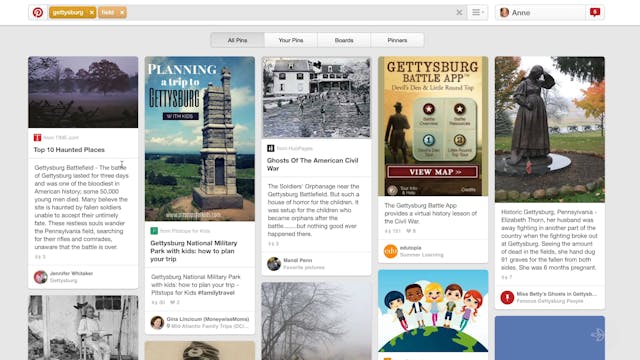The width and height of the screenshot is (640, 360).
Task: Open the Pinterest logo home icon
Action: click(38, 13)
